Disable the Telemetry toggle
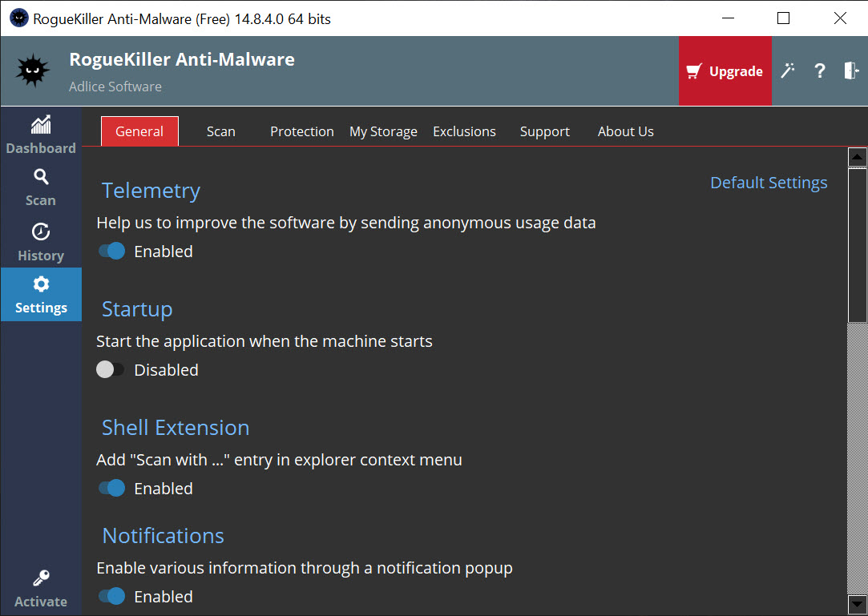The height and width of the screenshot is (616, 868). point(112,252)
